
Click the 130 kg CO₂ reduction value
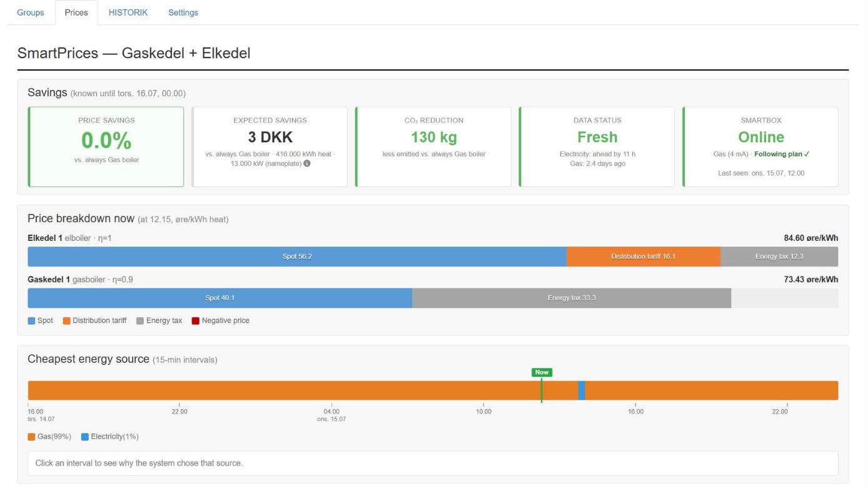click(x=434, y=137)
